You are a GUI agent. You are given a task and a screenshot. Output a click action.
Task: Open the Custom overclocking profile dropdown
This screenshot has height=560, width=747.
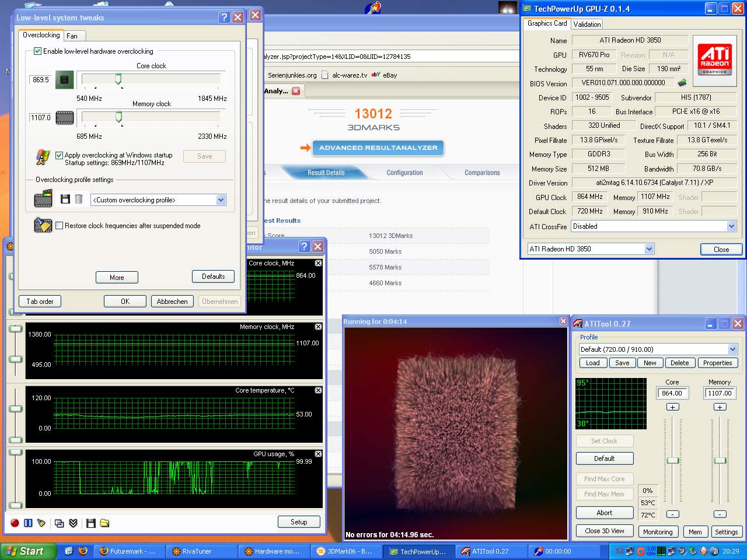point(221,200)
